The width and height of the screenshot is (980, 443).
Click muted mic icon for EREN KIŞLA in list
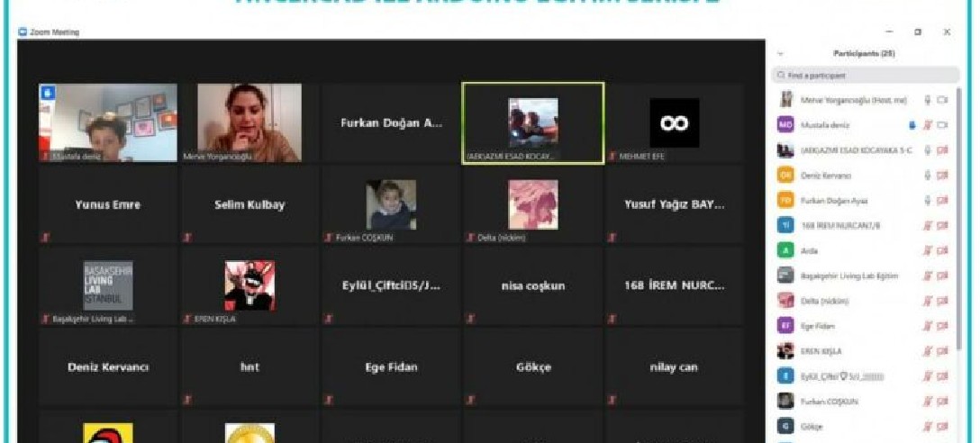point(927,351)
